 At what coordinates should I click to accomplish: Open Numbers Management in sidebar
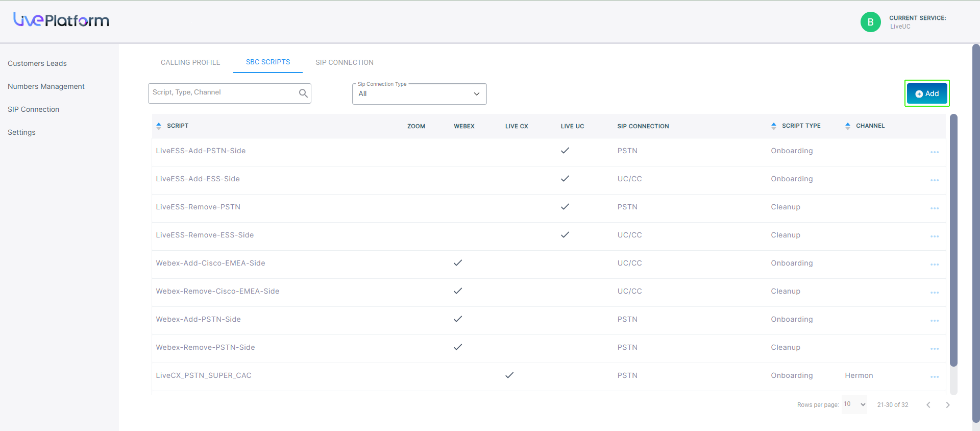click(46, 86)
